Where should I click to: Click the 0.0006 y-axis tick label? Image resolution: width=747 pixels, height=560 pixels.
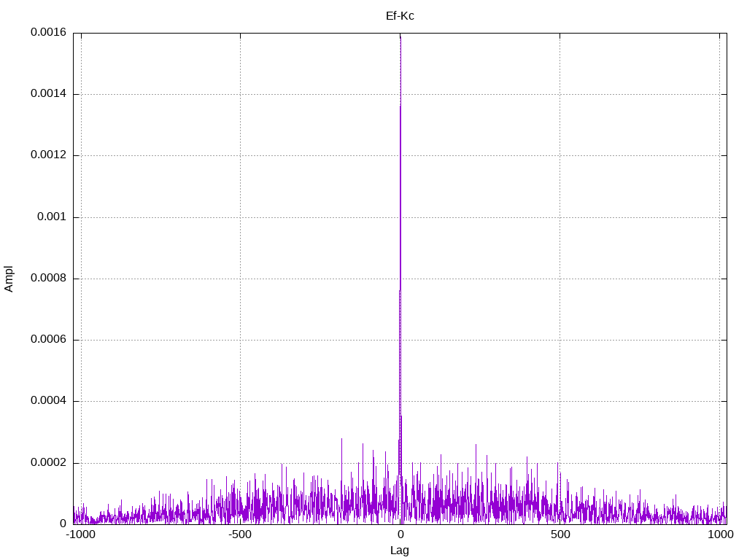pyautogui.click(x=49, y=339)
